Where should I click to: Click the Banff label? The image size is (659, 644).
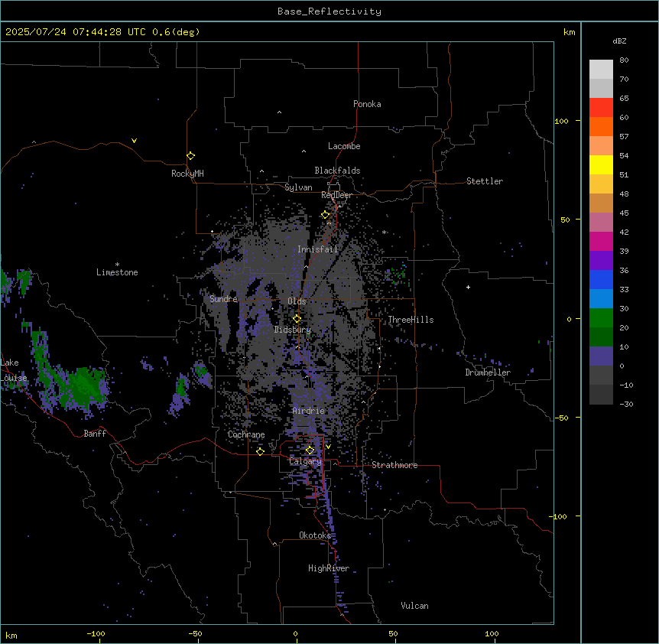(x=95, y=434)
